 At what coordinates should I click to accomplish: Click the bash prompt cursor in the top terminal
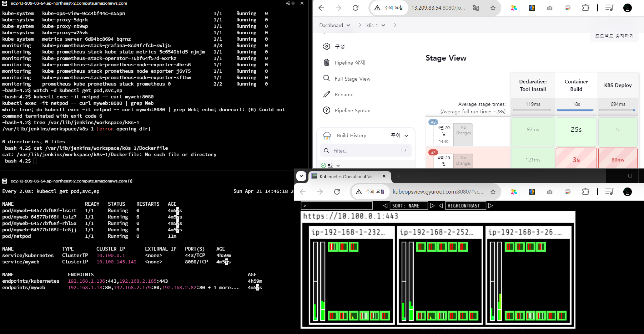point(35,161)
